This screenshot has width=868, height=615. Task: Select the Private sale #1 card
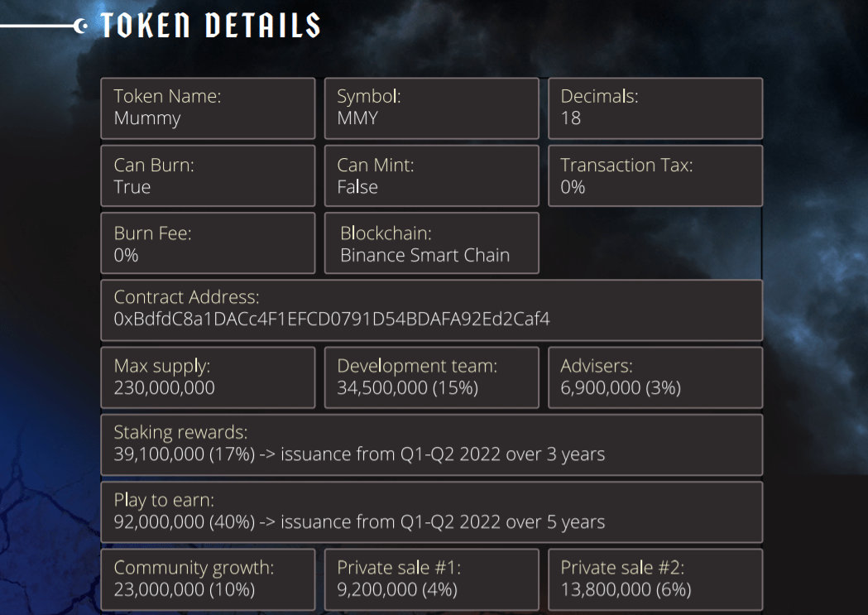(x=431, y=579)
